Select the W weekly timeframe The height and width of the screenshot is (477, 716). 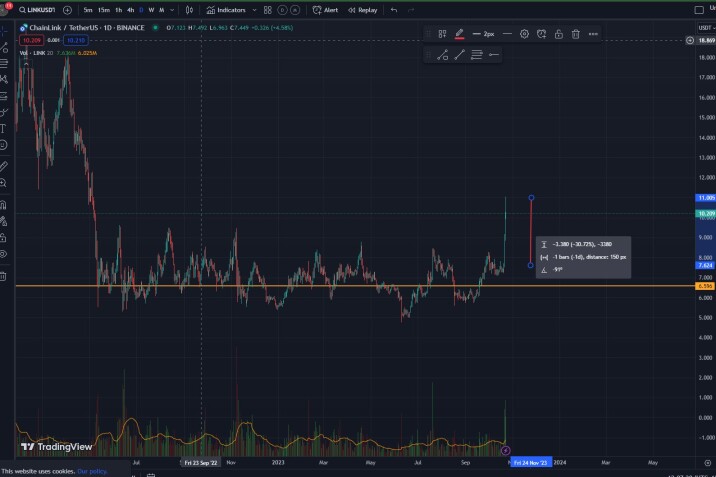(x=151, y=10)
